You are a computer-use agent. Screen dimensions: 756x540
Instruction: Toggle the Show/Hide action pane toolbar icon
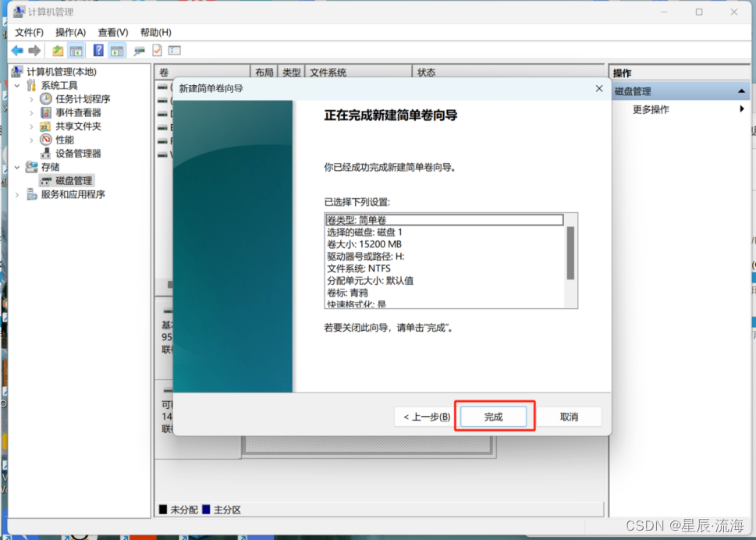pos(117,50)
